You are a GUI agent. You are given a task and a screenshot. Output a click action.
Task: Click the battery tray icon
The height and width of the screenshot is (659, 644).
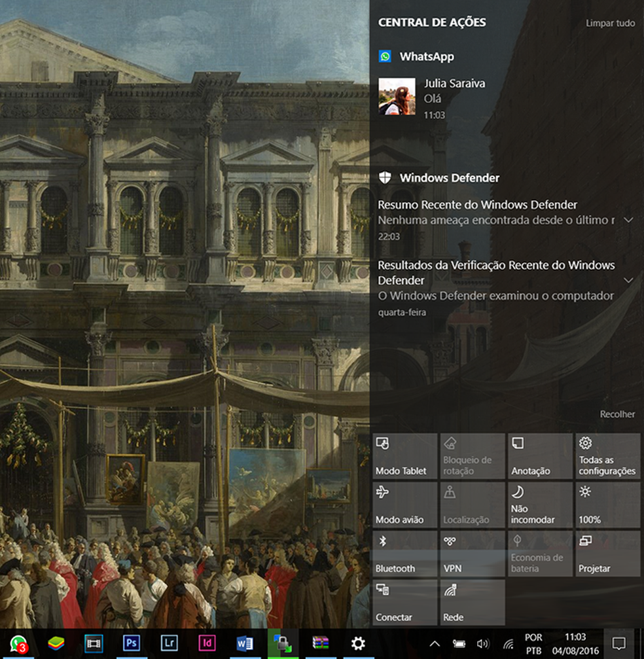(459, 644)
